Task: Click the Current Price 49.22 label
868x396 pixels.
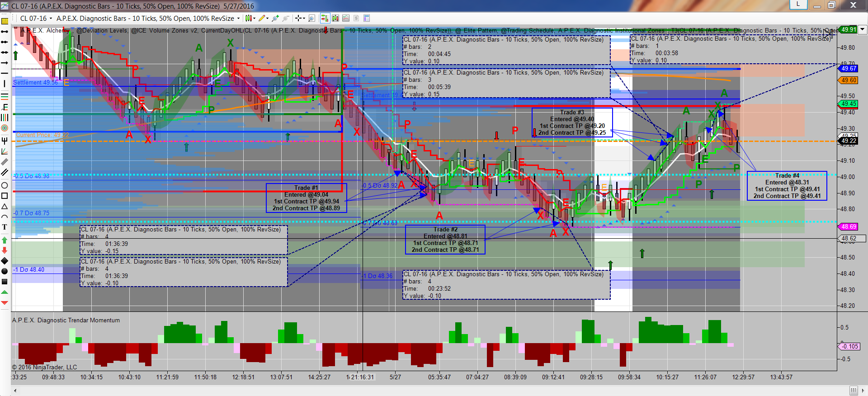Action: pos(42,135)
